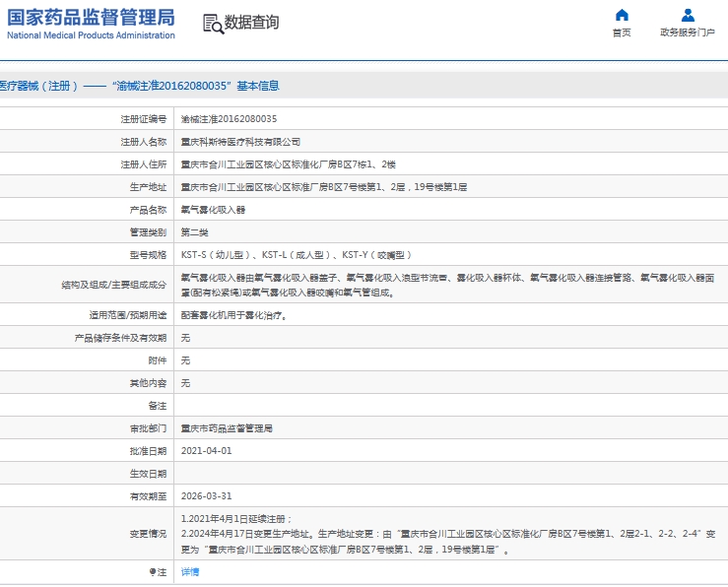
Task: Click the 注册人住所 field label
Action: (144, 164)
